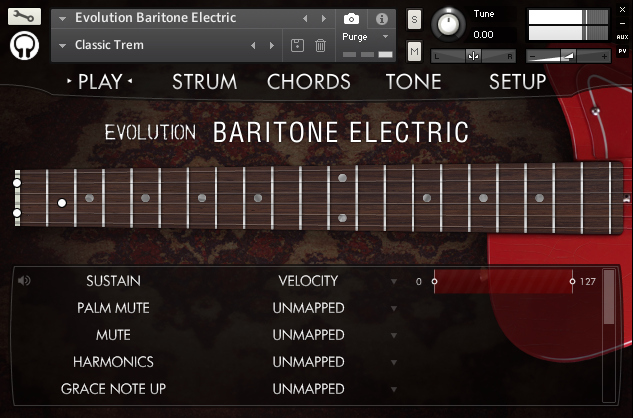The width and height of the screenshot is (633, 418).
Task: Open the TONE tab
Action: point(413,82)
